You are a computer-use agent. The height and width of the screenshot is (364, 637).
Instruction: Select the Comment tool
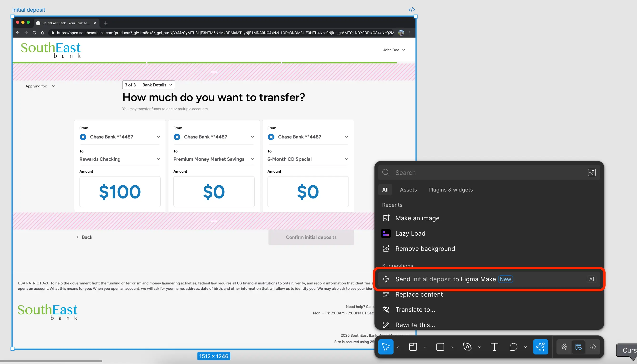point(513,347)
